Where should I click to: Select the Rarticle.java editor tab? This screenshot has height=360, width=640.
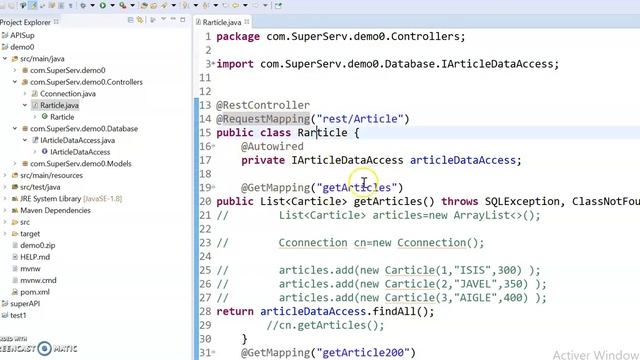coord(222,22)
